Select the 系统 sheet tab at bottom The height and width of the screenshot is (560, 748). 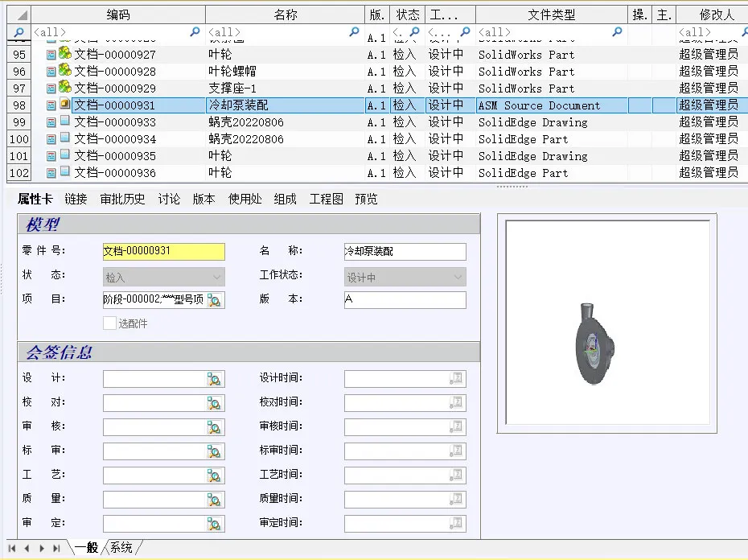[121, 548]
